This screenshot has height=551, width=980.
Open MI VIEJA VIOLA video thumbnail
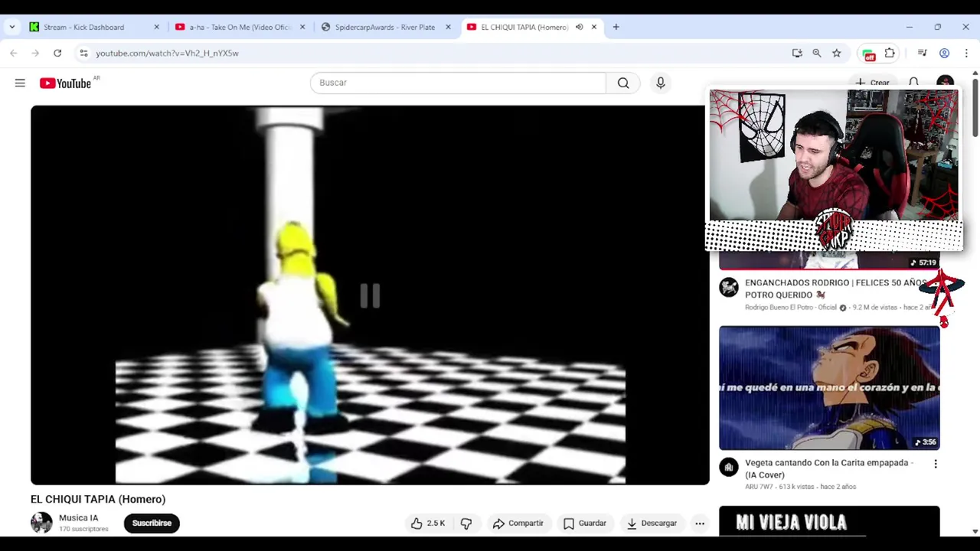[x=829, y=520]
